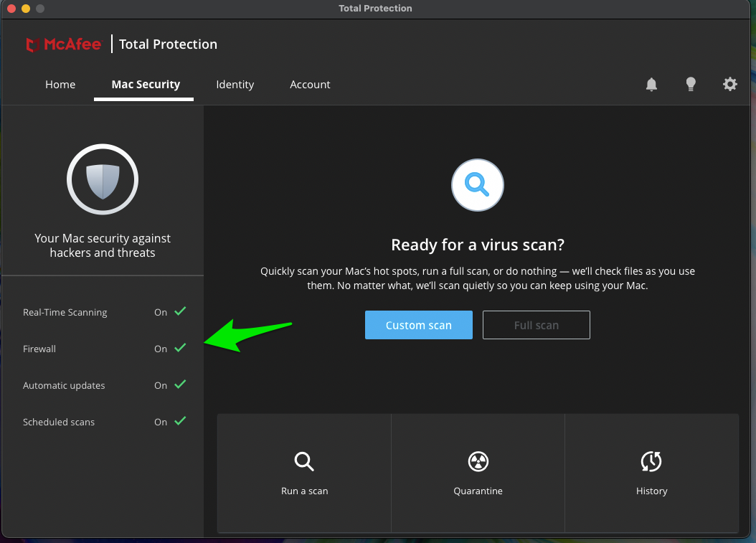Select the Mac Security tab
Image resolution: width=756 pixels, height=543 pixels.
[146, 85]
